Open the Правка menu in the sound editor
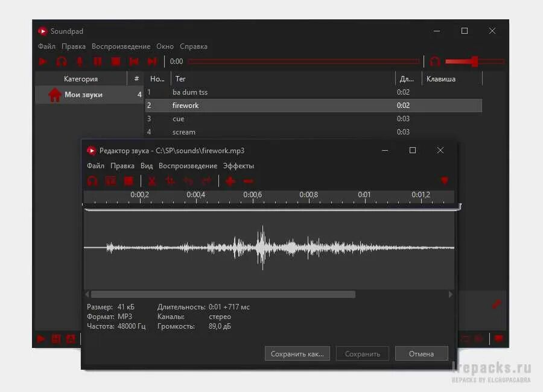Image resolution: width=543 pixels, height=392 pixels. click(x=122, y=166)
